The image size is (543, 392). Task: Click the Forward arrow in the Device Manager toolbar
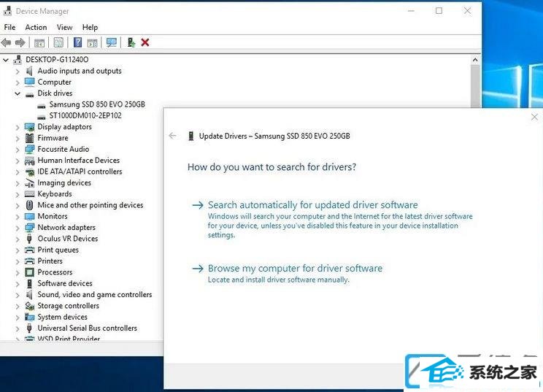coord(20,42)
